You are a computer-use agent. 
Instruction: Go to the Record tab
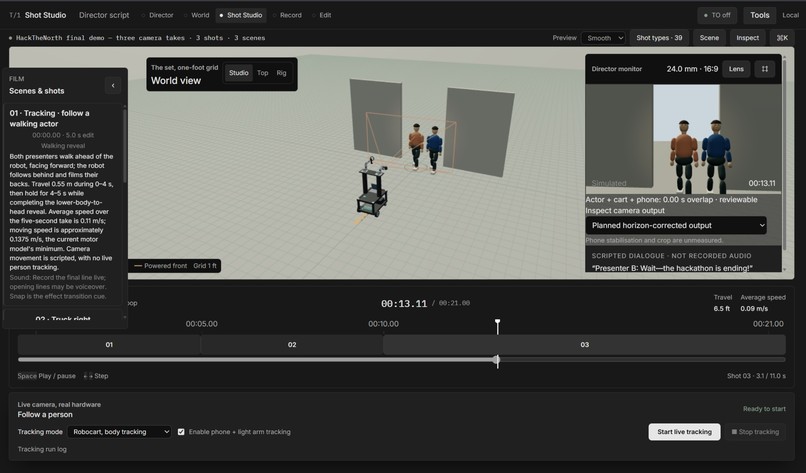(x=287, y=15)
